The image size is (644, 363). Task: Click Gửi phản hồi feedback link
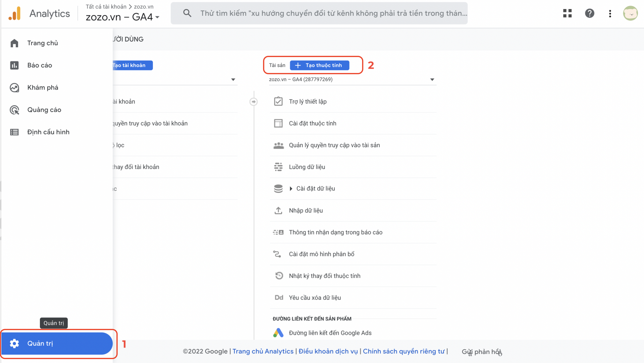click(x=482, y=352)
